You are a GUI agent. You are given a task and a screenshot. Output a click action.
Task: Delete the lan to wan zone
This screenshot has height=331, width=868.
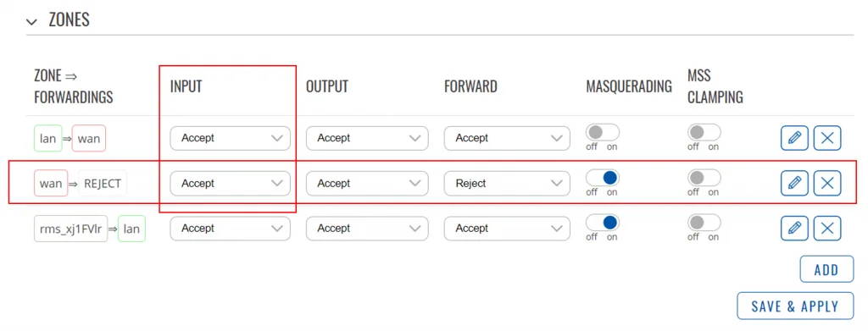(x=827, y=138)
